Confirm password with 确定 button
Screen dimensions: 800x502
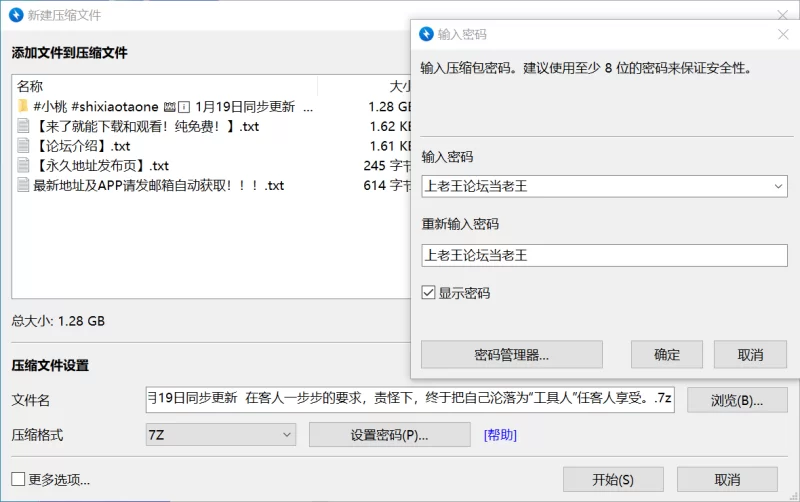click(667, 355)
